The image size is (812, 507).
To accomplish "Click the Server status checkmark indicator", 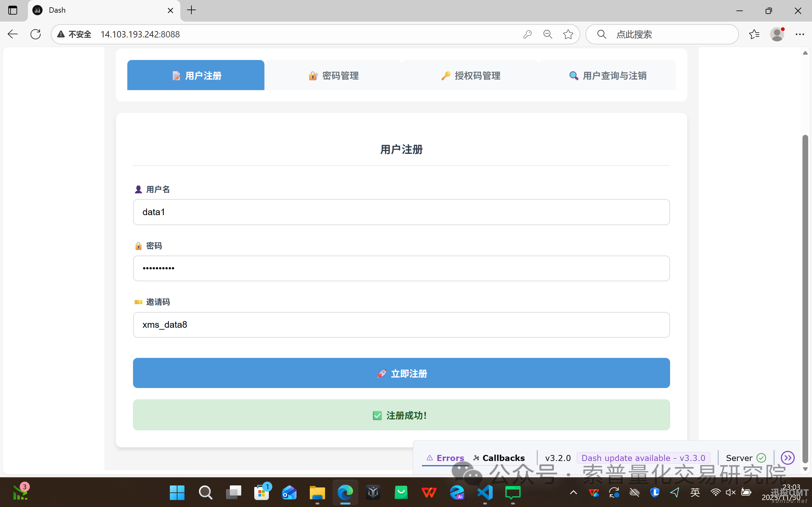I will tap(761, 458).
